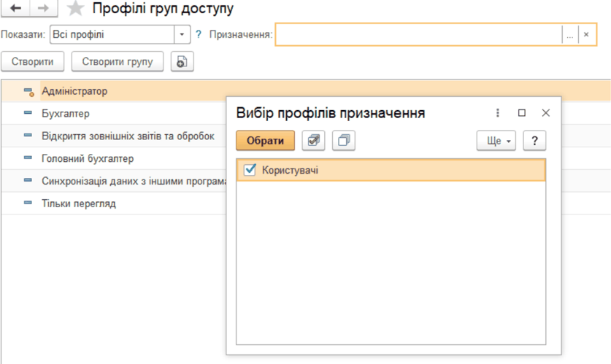
Task: Toggle the Користувачі checkbox
Action: pos(250,170)
